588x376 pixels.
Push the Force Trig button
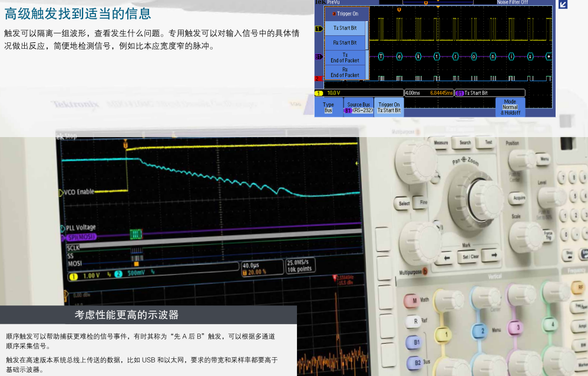tap(549, 235)
